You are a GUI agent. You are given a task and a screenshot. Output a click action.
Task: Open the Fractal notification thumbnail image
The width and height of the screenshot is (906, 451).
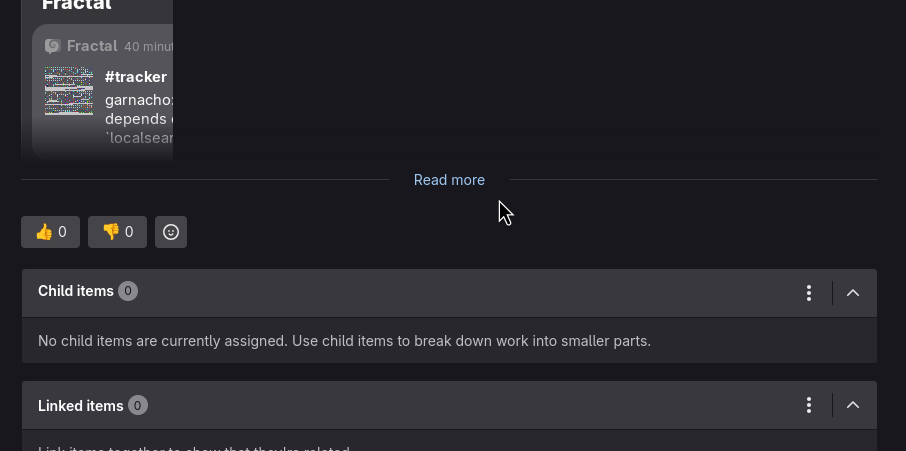tap(69, 91)
